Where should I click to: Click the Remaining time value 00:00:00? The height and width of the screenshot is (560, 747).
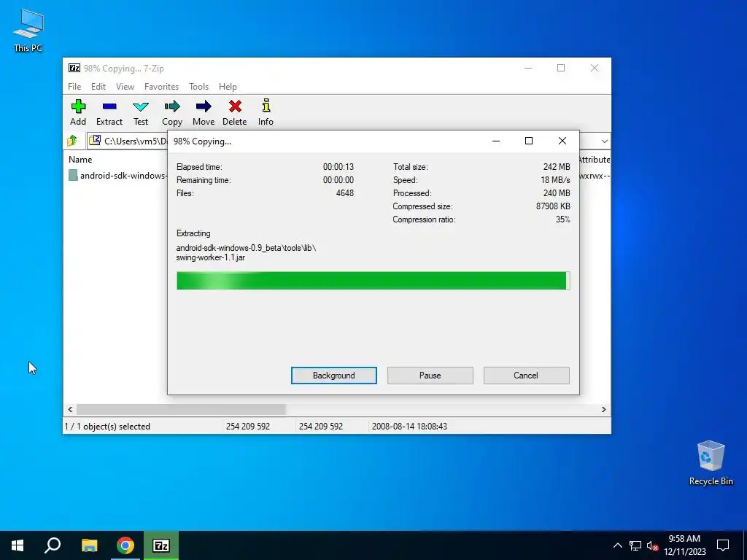[x=338, y=180]
